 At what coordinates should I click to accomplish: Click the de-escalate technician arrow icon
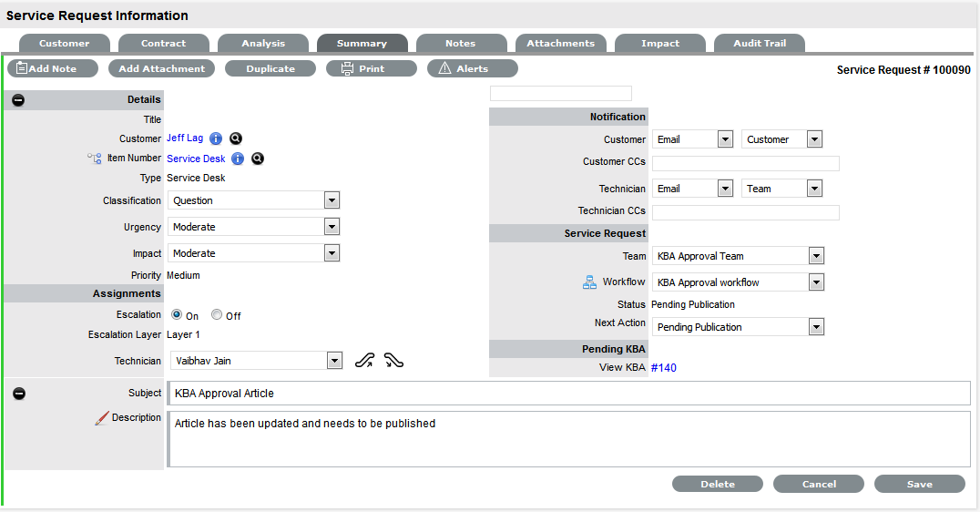click(393, 361)
